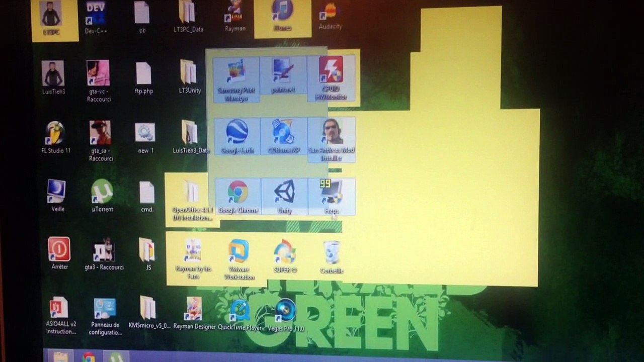Image resolution: width=644 pixels, height=362 pixels.
Task: Select the OpenOffice Installation folder
Action: pyautogui.click(x=192, y=200)
